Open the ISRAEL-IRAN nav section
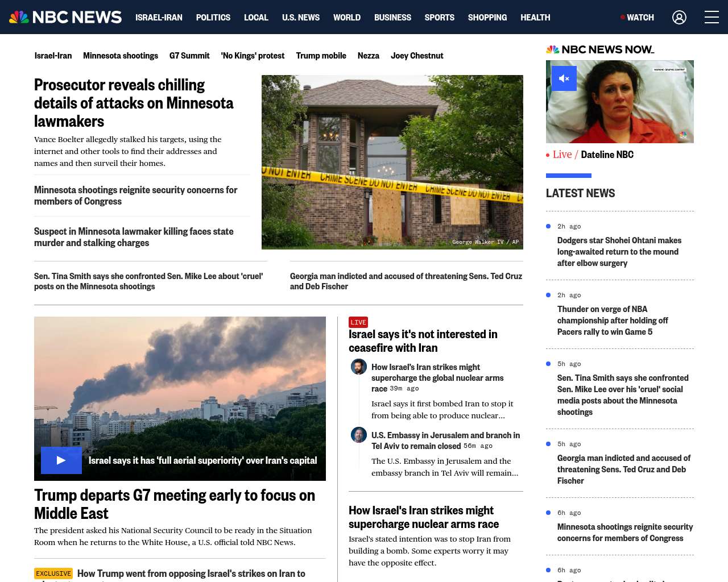Viewport: 728px width, 582px height. (159, 18)
